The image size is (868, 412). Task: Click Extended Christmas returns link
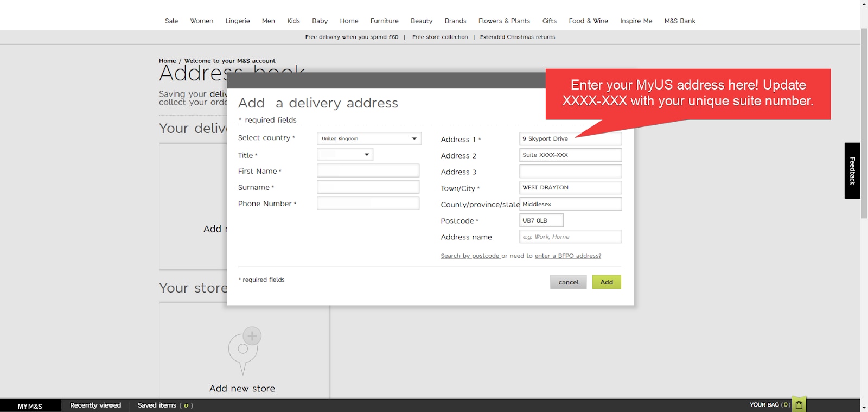518,37
